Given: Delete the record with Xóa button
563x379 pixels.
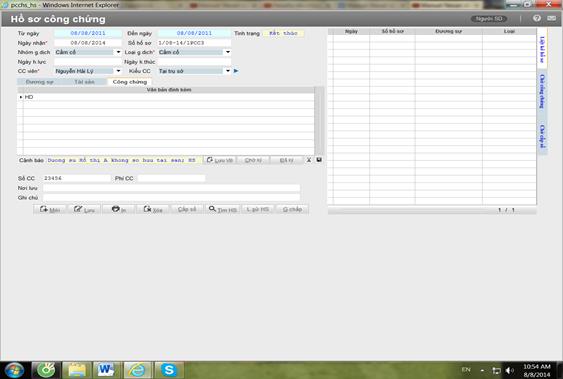Looking at the screenshot, I should click(x=153, y=209).
